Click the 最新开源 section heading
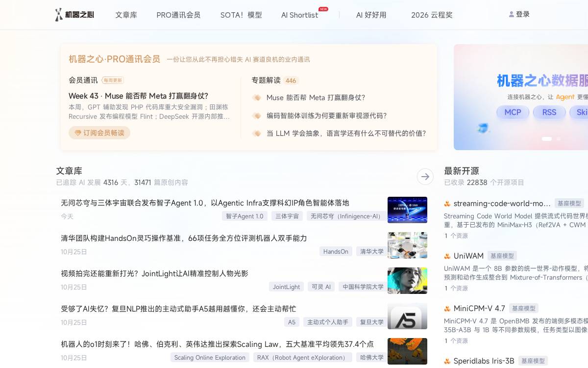 pos(462,171)
